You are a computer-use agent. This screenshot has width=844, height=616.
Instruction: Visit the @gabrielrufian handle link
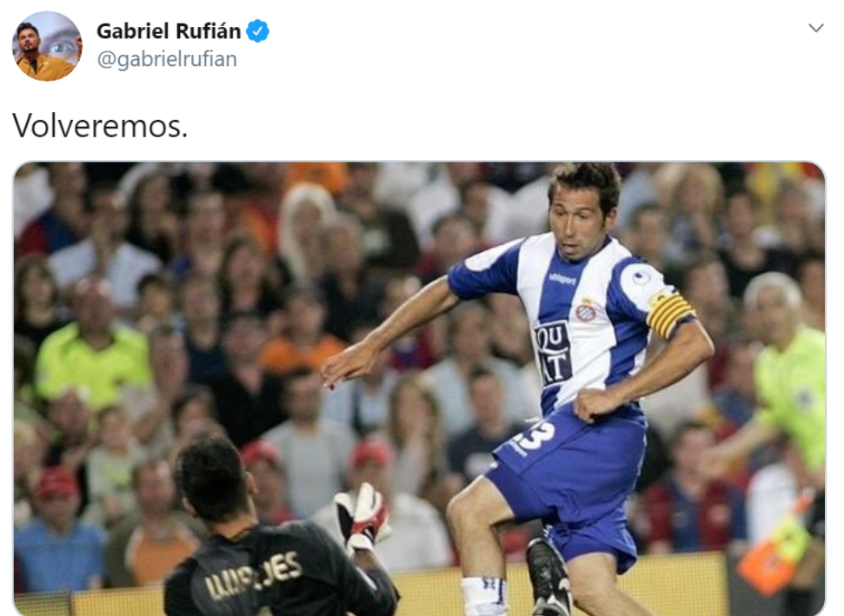(x=167, y=59)
